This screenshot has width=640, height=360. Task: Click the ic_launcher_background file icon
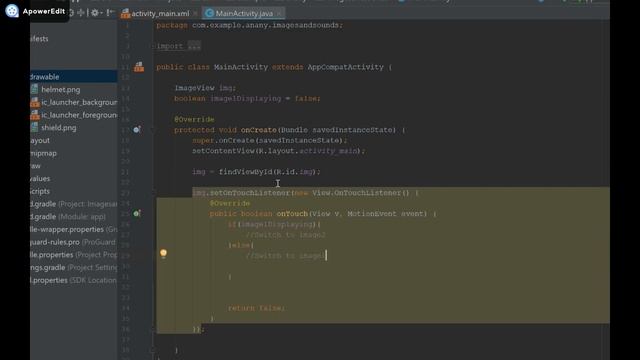[x=35, y=102]
